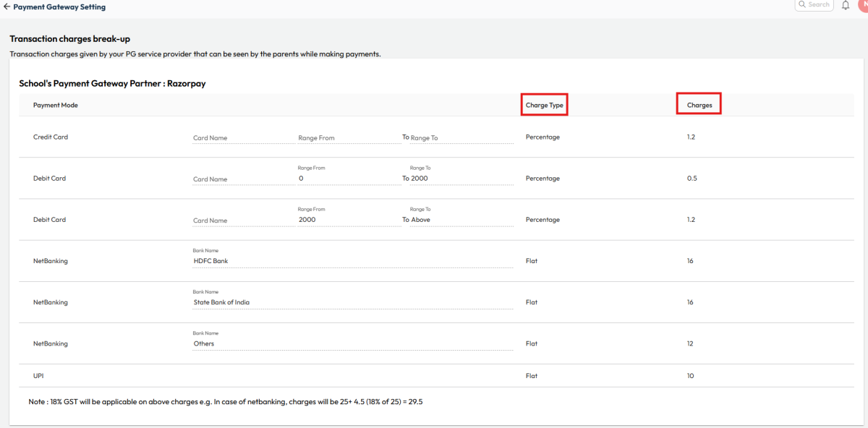Open the Search bar with magnifier icon
This screenshot has width=868, height=428.
(x=814, y=5)
